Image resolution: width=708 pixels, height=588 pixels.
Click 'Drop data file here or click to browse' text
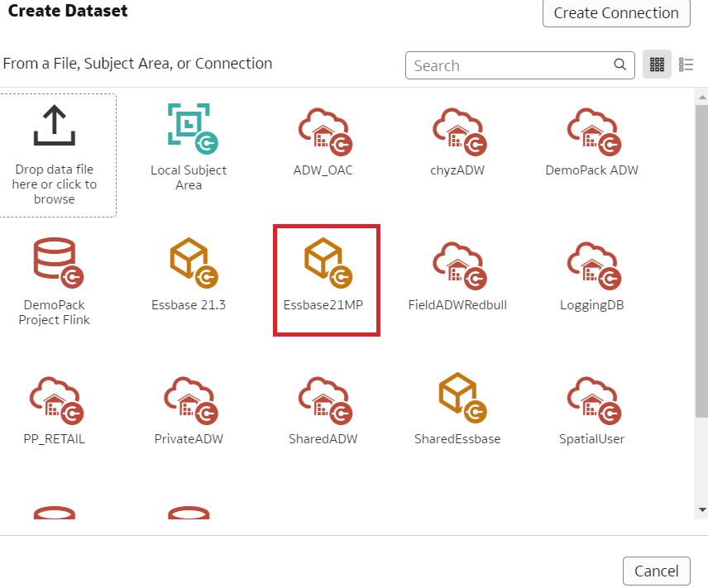55,184
